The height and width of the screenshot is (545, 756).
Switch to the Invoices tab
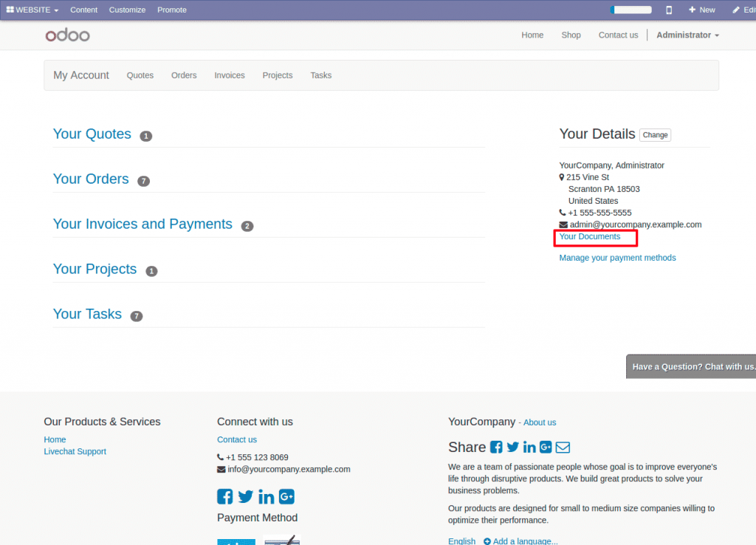tap(230, 75)
